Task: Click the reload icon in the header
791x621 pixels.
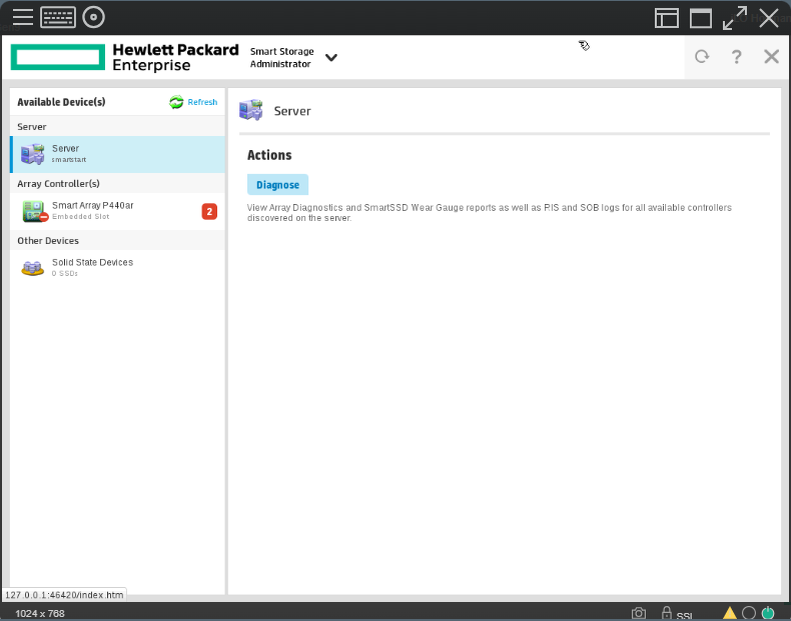Action: tap(702, 57)
